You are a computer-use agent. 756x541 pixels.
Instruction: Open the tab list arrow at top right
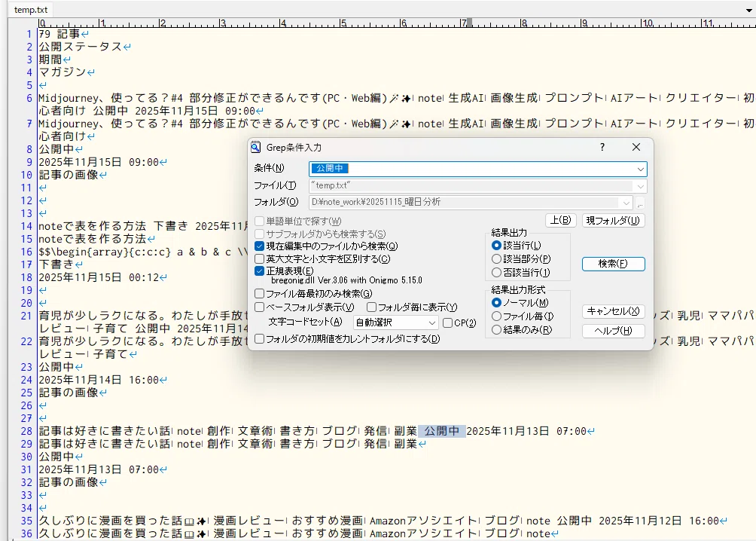(748, 10)
